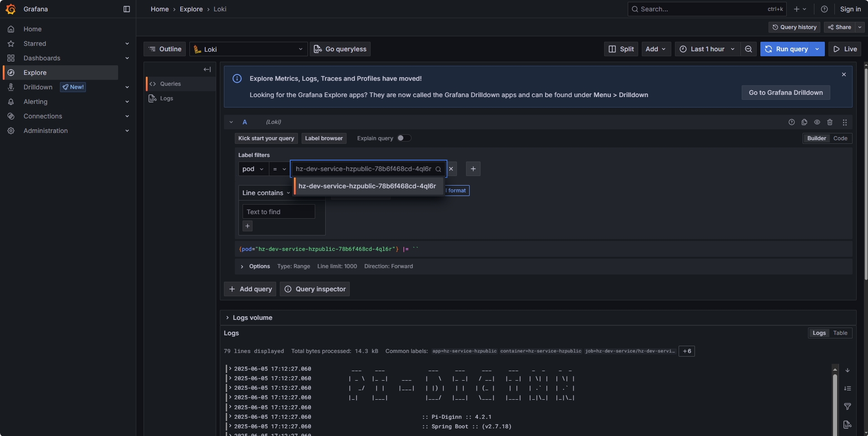This screenshot has height=436, width=868.
Task: Click the Run query button
Action: pyautogui.click(x=786, y=49)
